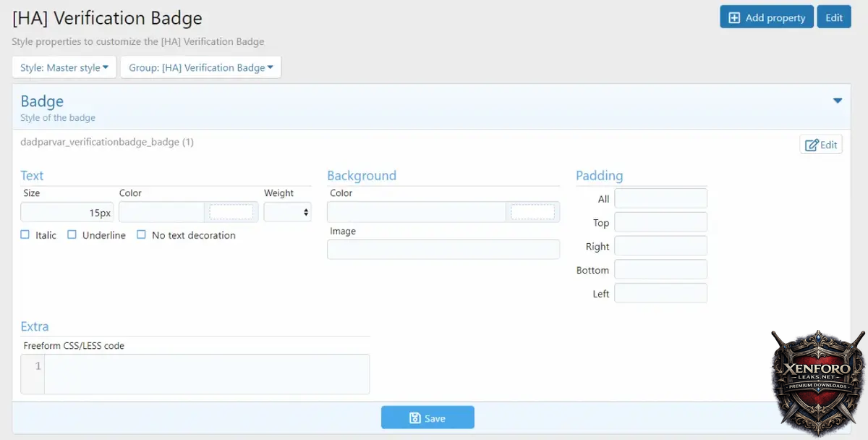Enable the Italic checkbox

click(x=25, y=235)
